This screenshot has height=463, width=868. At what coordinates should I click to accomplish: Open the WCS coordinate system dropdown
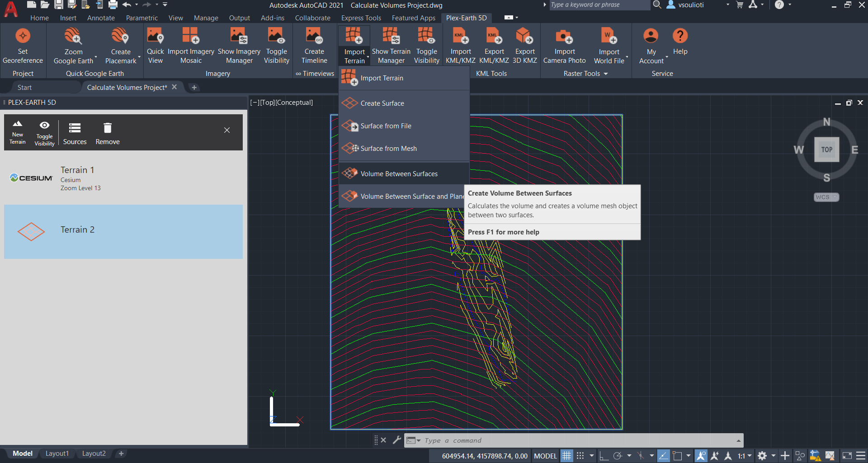(x=826, y=197)
